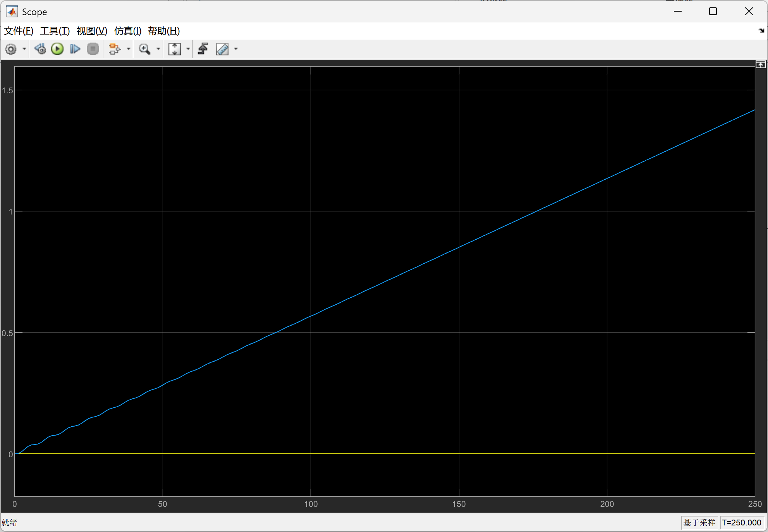Screen dimensions: 768x532
Task: Open the 视图(V) menu
Action: pyautogui.click(x=92, y=31)
